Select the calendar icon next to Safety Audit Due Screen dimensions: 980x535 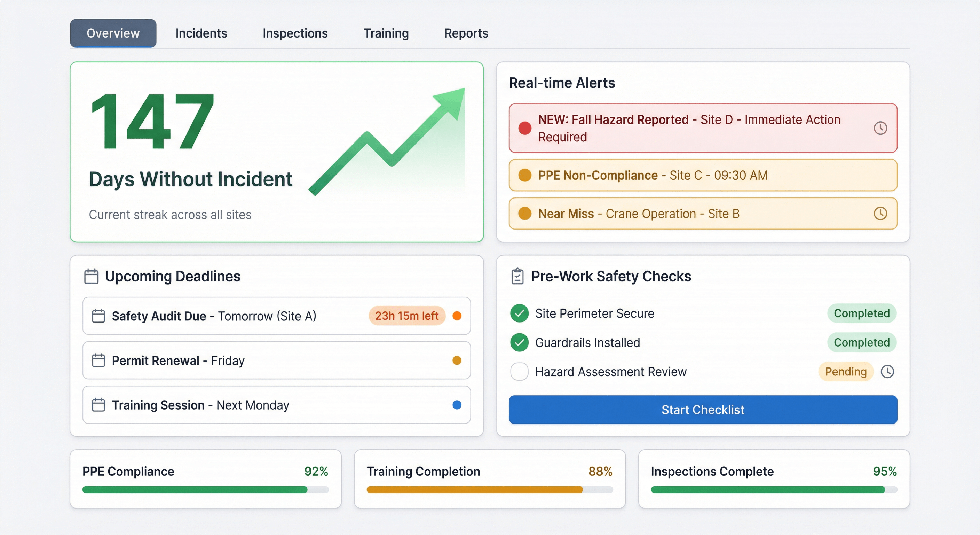(x=98, y=316)
